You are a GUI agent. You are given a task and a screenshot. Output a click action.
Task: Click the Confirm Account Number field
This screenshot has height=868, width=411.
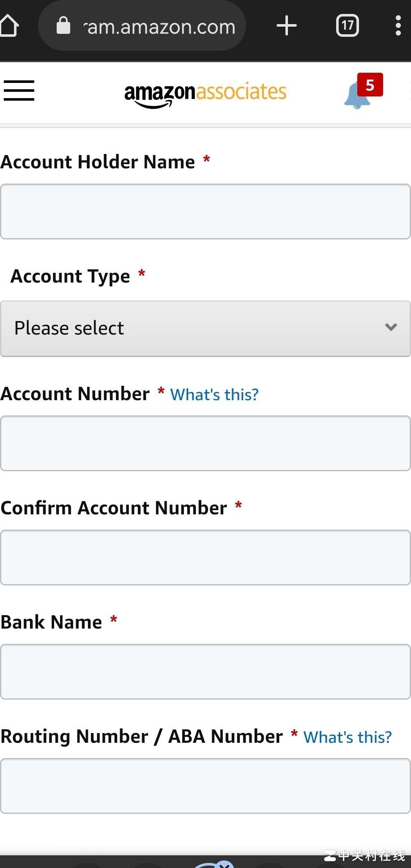205,558
